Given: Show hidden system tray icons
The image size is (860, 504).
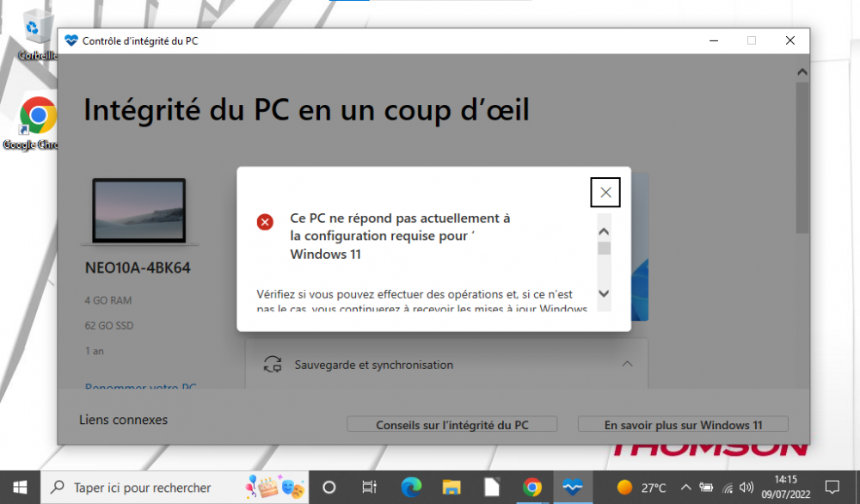Looking at the screenshot, I should pyautogui.click(x=685, y=487).
